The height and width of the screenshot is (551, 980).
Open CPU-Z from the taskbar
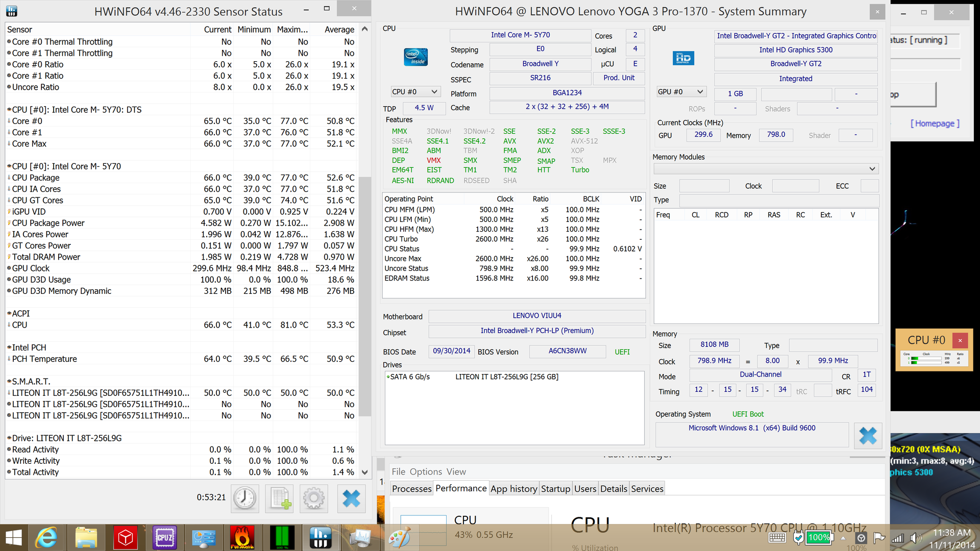(164, 537)
